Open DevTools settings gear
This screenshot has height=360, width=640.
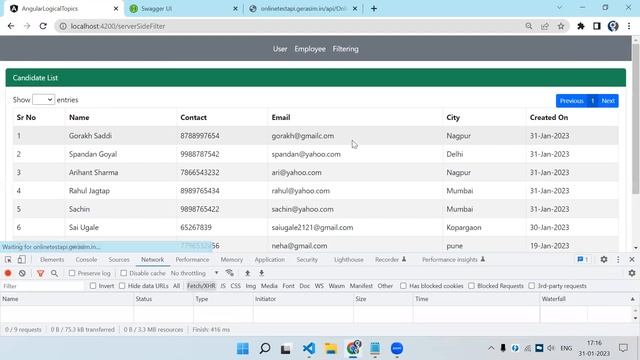click(x=604, y=260)
